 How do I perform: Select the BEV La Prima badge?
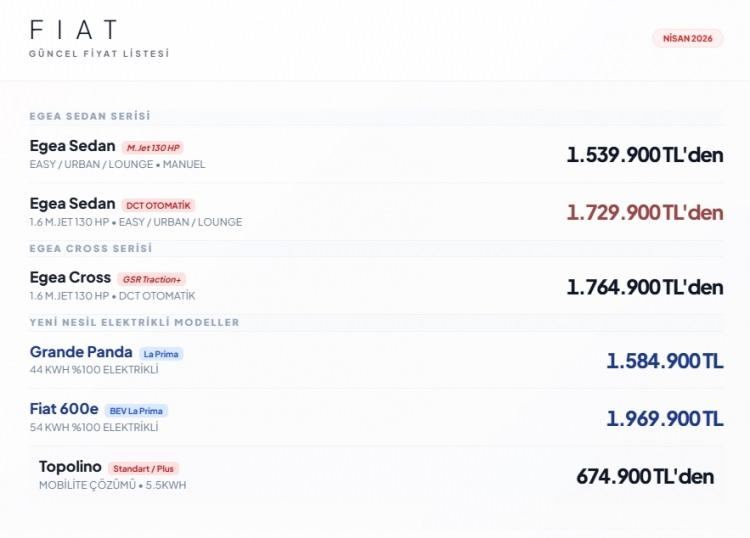click(136, 411)
